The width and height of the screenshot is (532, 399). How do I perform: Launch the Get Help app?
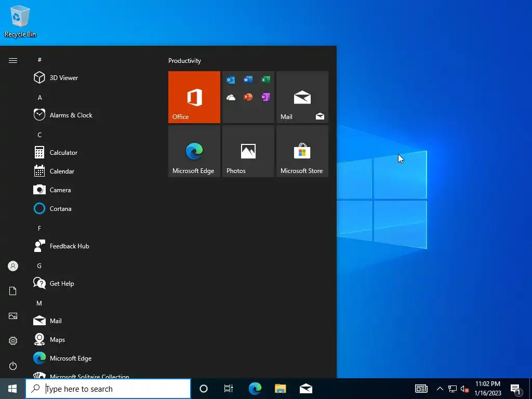point(91,283)
